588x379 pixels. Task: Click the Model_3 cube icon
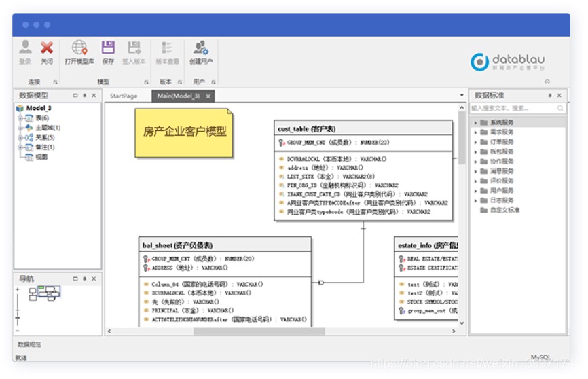point(20,108)
